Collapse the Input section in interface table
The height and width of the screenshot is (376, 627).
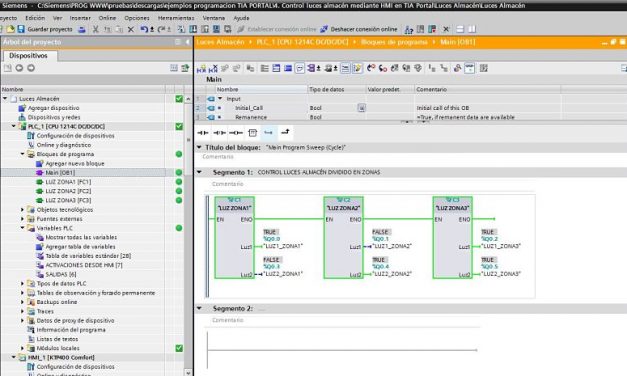(x=220, y=98)
